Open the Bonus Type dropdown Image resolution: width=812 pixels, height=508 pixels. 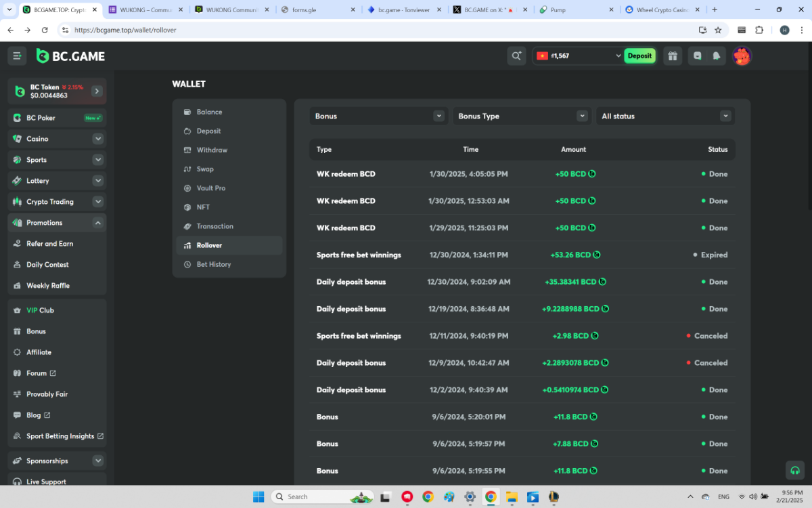[522, 117]
